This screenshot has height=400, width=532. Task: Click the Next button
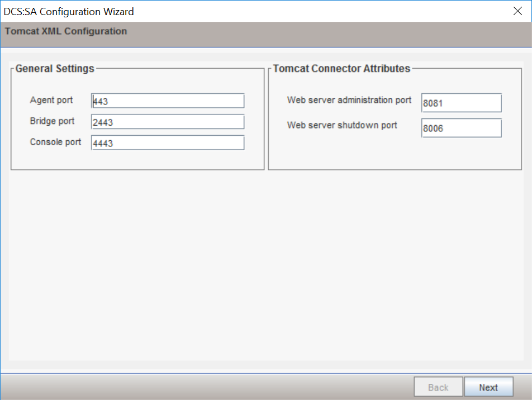488,387
